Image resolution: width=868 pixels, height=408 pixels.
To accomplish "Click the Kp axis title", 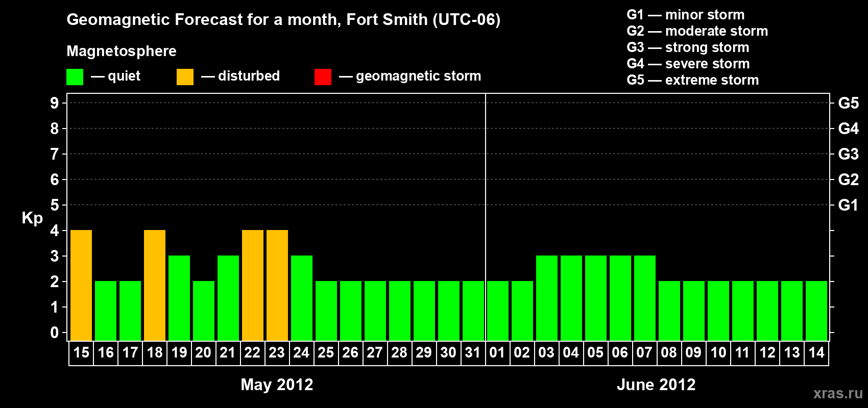I will (x=32, y=218).
